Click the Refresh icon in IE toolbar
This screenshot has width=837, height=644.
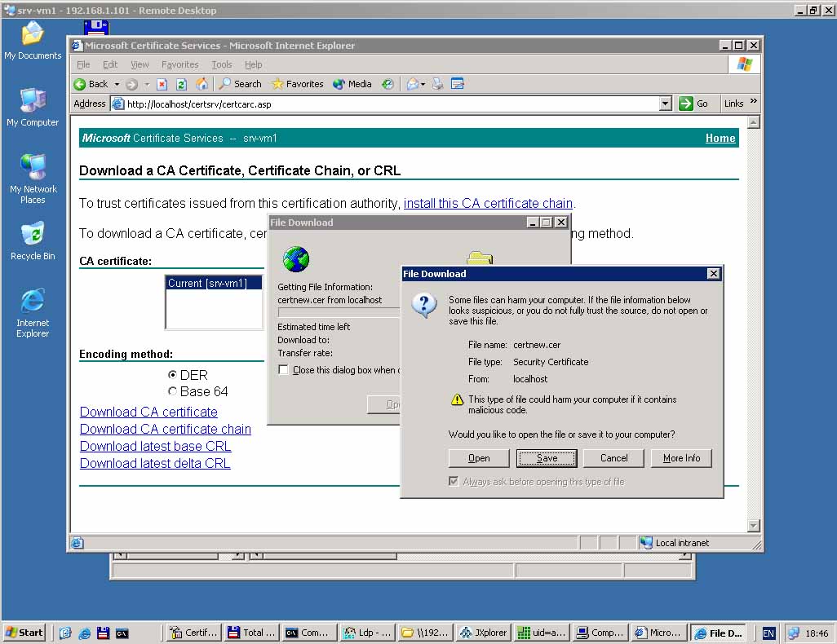coord(181,84)
